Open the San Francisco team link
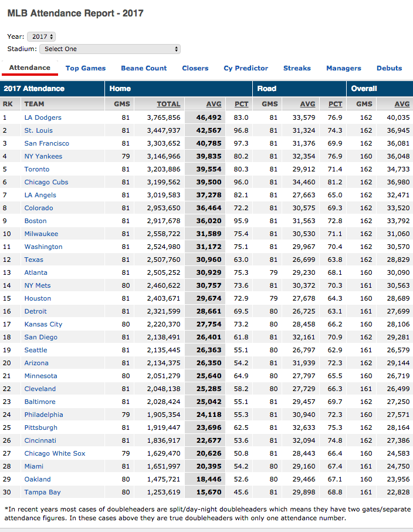The width and height of the screenshot is (413, 532). [46, 143]
